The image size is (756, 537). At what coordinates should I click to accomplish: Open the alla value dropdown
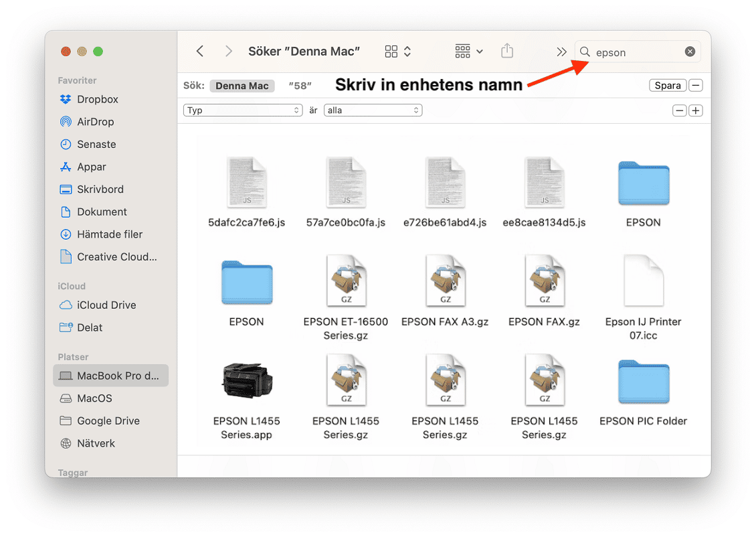[x=373, y=110]
